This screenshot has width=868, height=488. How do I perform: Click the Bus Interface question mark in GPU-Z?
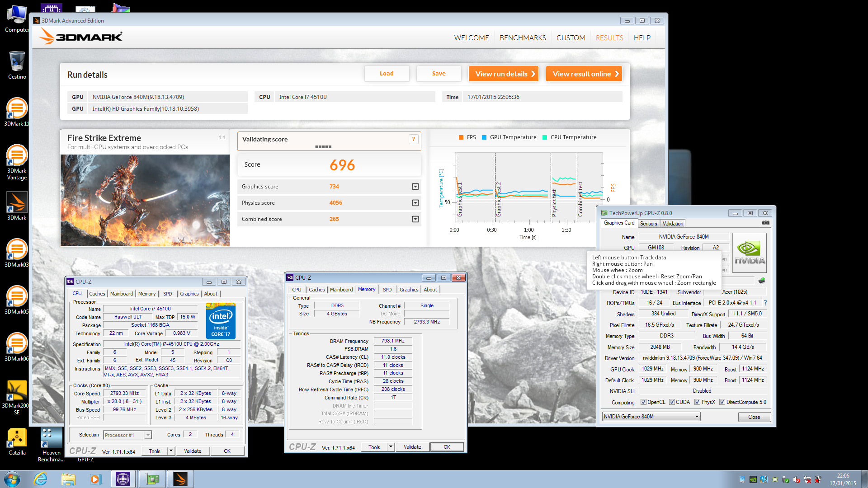pos(765,303)
